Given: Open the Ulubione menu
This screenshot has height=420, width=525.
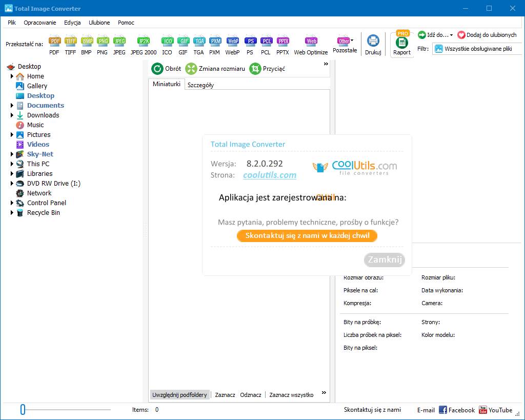Looking at the screenshot, I should [x=99, y=23].
